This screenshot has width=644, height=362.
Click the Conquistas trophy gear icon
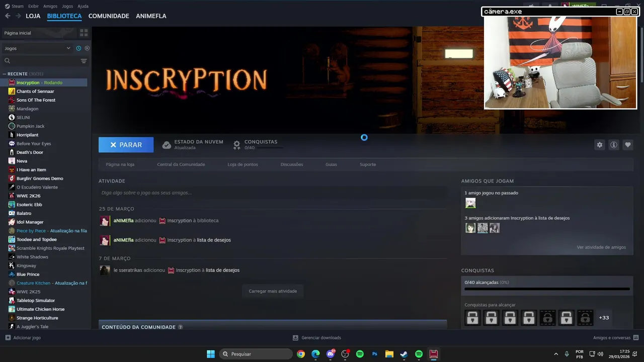[x=237, y=145]
